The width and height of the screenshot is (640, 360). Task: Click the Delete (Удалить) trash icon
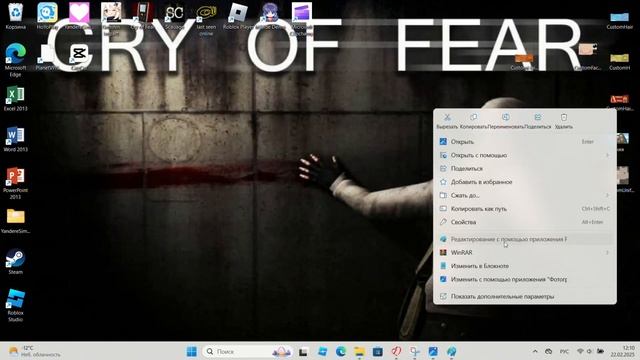point(564,118)
